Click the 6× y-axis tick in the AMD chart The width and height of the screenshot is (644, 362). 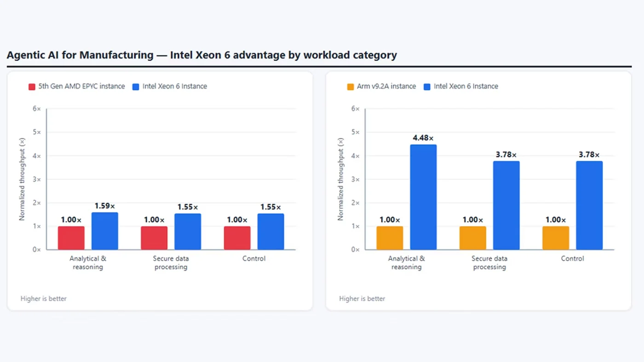tap(37, 109)
